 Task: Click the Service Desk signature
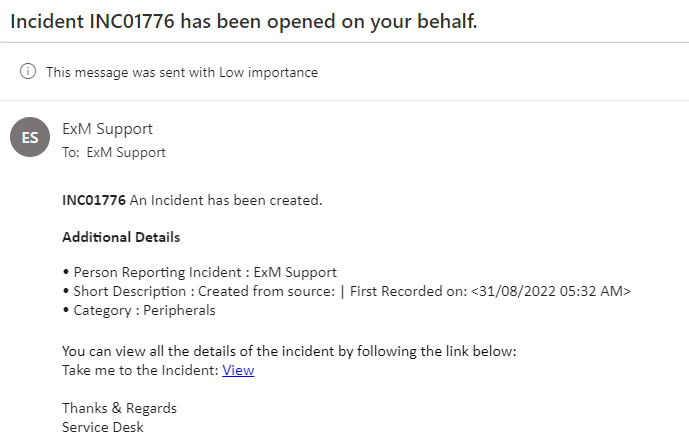point(103,427)
